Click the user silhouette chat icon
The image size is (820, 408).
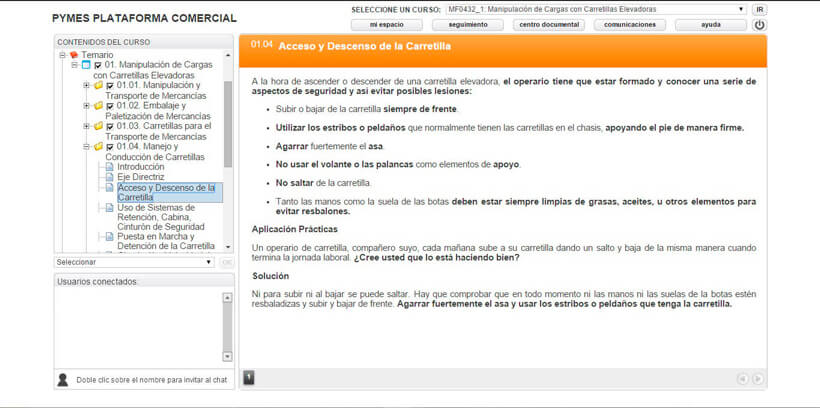coord(63,380)
